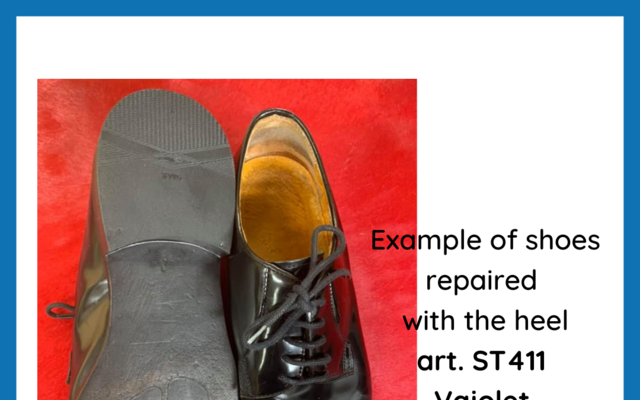Click the textured tip of the rubber heel
640x400 pixels.
coord(165,112)
